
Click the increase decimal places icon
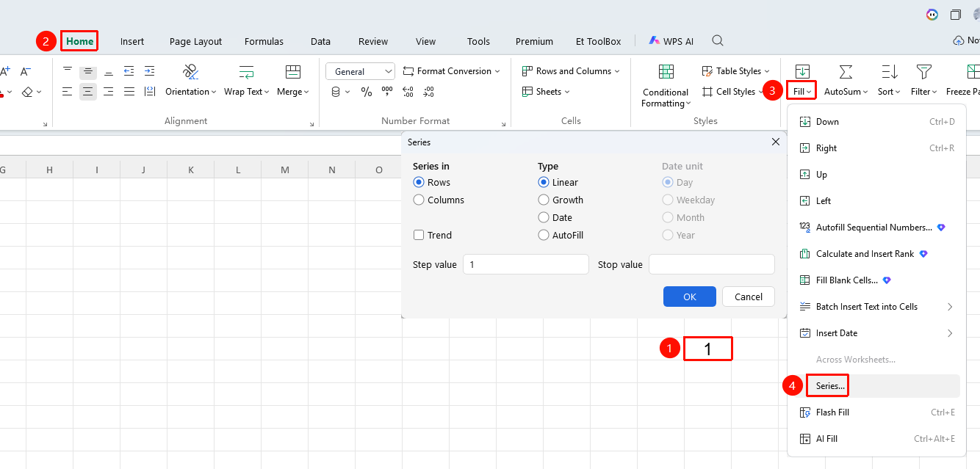click(408, 92)
